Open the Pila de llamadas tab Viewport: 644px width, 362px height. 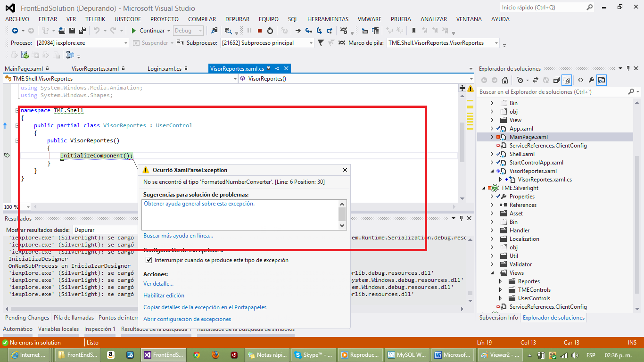pos(74,318)
